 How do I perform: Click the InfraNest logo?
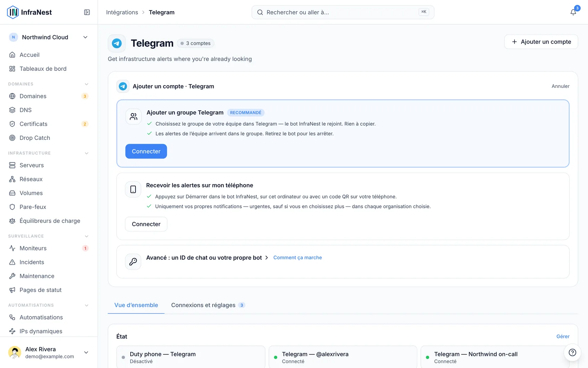(x=30, y=12)
